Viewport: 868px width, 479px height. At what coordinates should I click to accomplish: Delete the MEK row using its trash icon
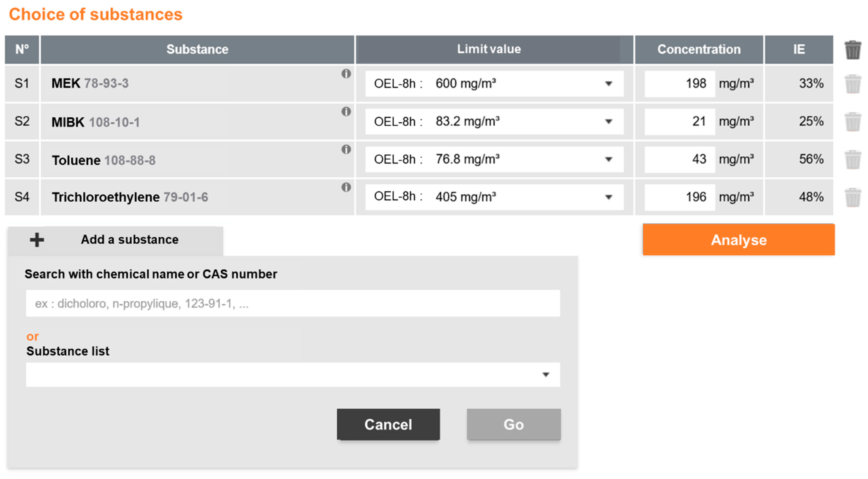[x=853, y=84]
